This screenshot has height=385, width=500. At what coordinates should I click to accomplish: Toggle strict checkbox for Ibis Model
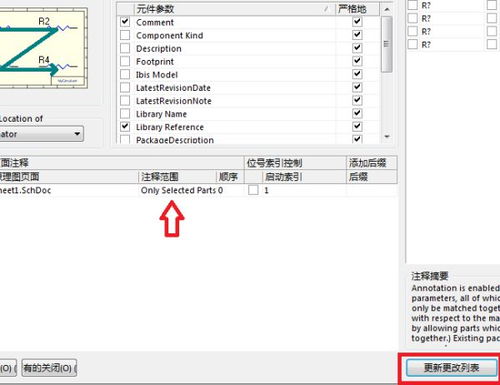pos(357,74)
